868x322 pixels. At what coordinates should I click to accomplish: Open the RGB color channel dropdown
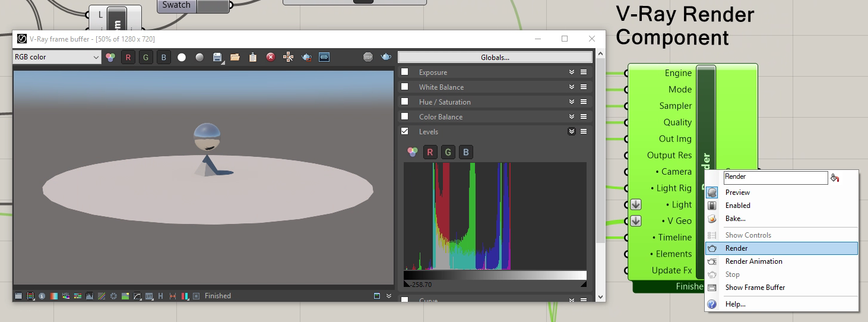pos(57,57)
